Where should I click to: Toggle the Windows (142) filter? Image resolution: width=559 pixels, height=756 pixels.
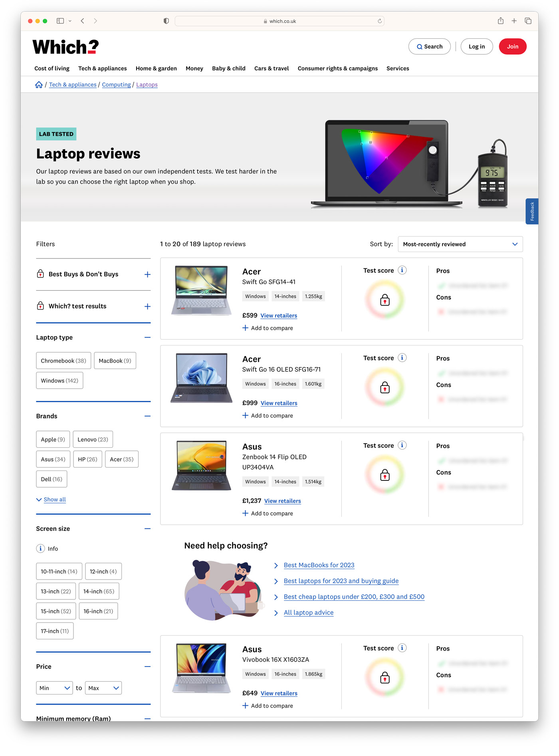[x=59, y=381]
